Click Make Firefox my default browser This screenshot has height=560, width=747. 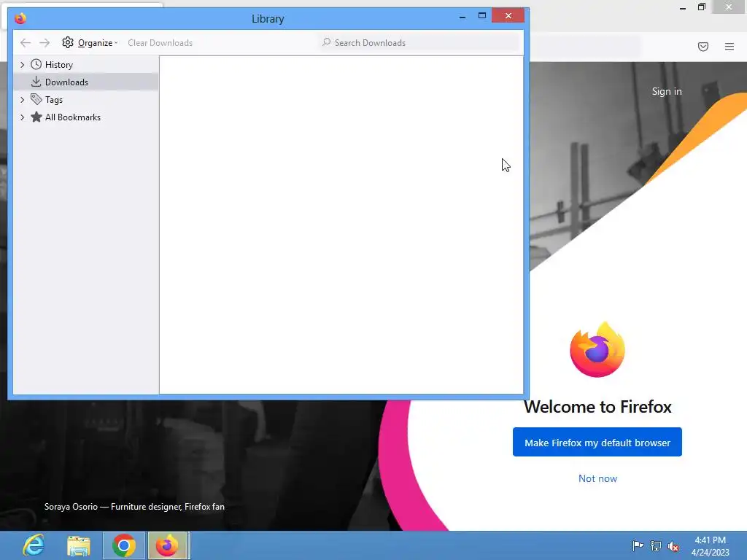(x=597, y=443)
